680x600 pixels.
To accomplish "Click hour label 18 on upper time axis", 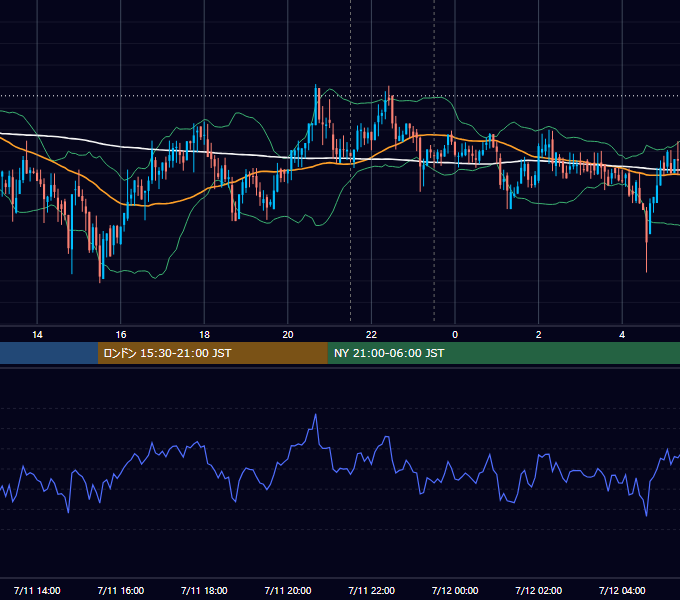I will point(204,335).
